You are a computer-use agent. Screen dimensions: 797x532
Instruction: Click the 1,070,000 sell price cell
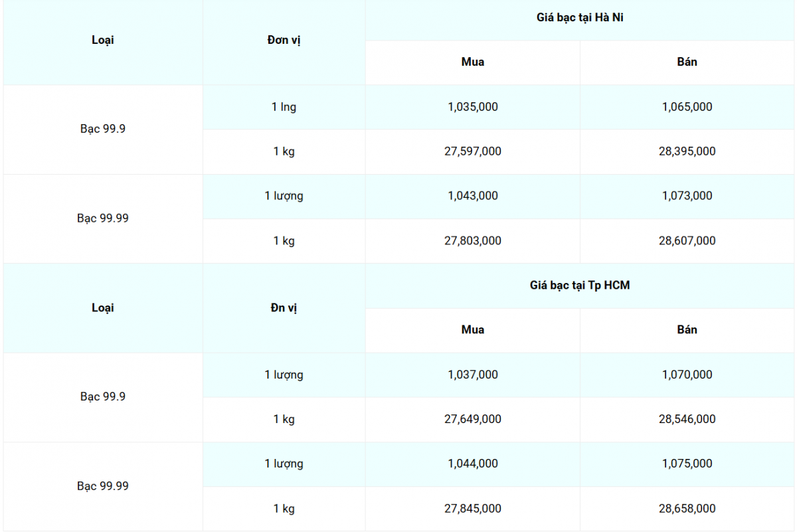point(687,375)
